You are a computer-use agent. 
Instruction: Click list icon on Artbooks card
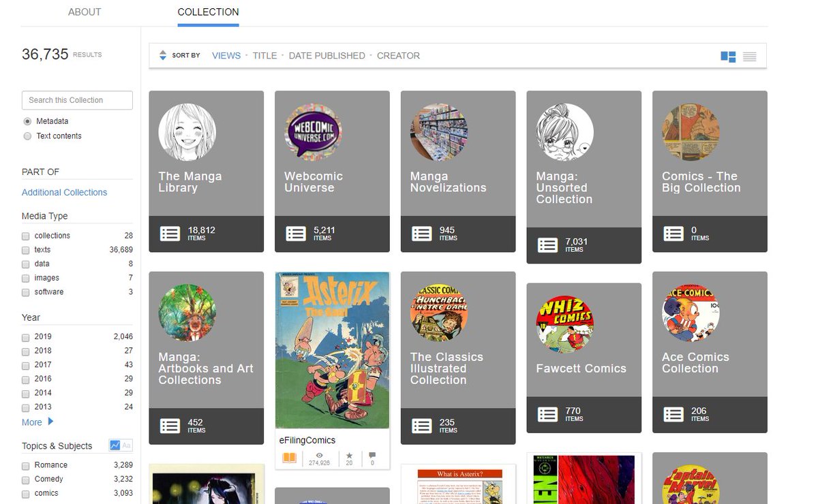(170, 426)
